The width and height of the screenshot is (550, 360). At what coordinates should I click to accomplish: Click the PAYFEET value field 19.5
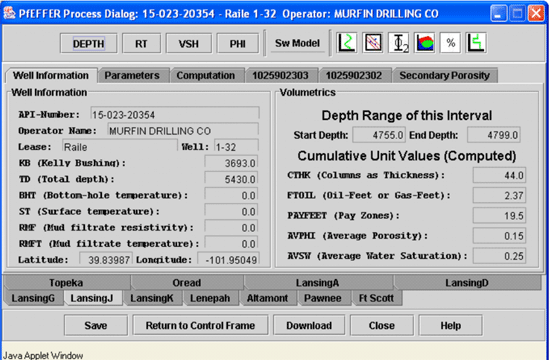click(499, 215)
